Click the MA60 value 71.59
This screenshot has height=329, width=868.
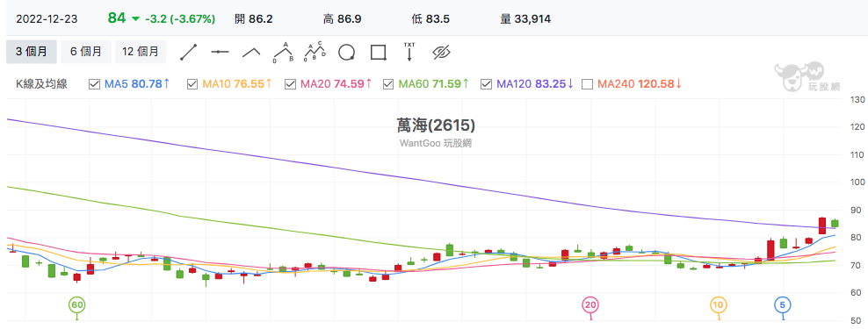(445, 84)
